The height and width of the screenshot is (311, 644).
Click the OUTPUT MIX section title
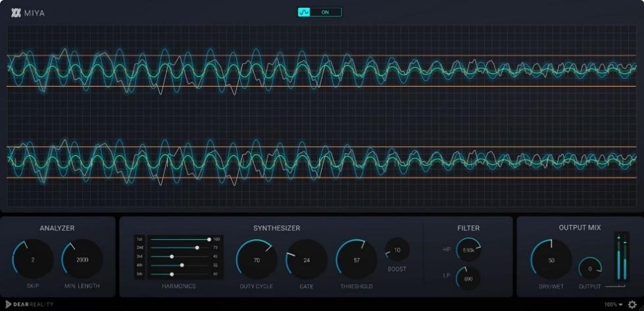point(580,227)
